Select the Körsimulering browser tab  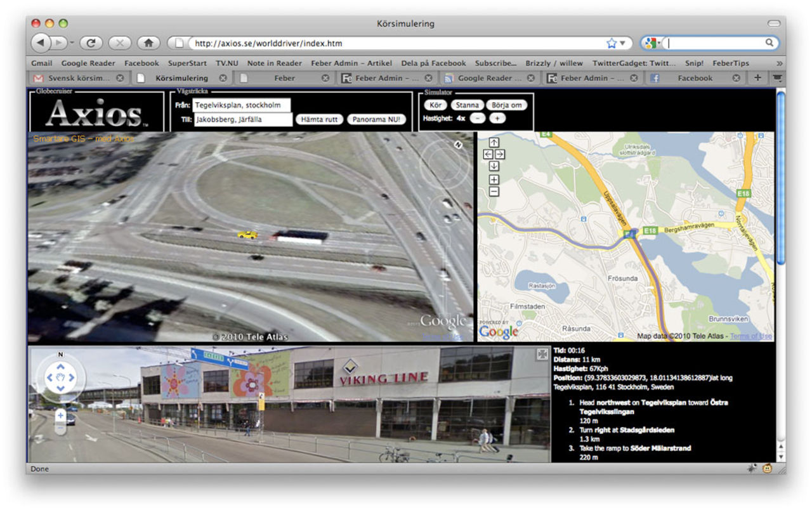184,78
